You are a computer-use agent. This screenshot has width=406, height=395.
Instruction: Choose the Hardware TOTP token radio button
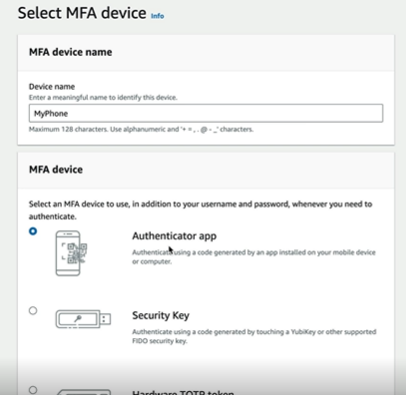tap(33, 389)
